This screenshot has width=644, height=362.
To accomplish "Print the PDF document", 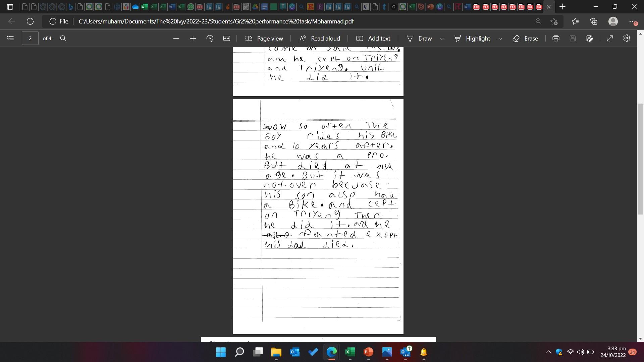I will (556, 38).
